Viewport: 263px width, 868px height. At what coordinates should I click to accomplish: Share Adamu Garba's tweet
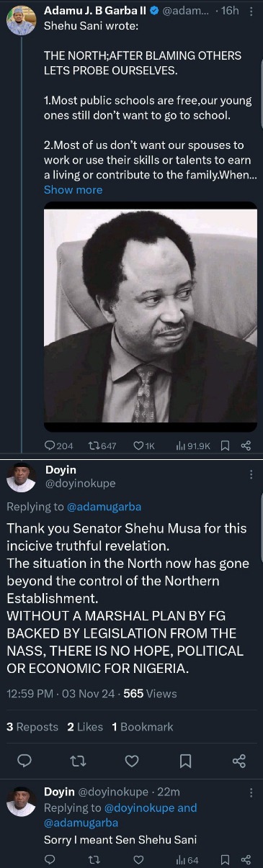click(x=245, y=446)
